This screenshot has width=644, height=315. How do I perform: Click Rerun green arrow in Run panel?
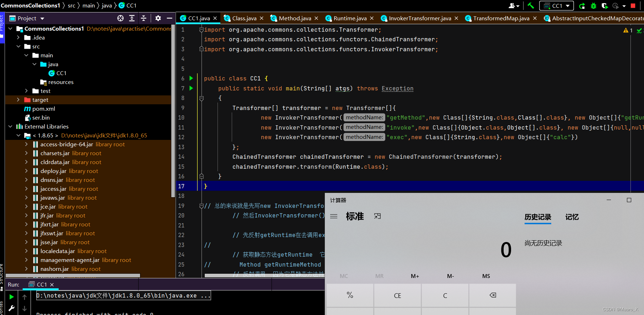pos(11,296)
